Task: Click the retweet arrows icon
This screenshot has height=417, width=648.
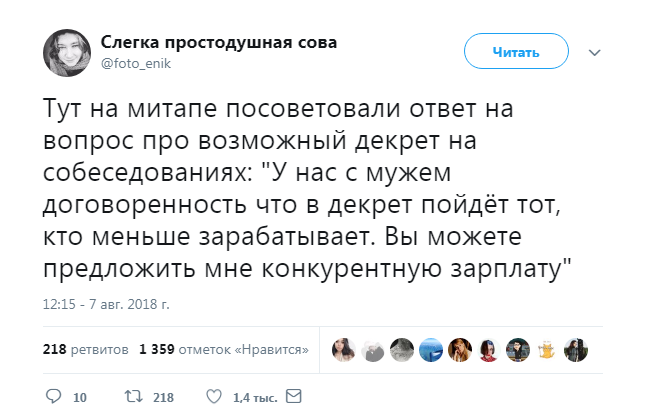Action: pyautogui.click(x=133, y=397)
